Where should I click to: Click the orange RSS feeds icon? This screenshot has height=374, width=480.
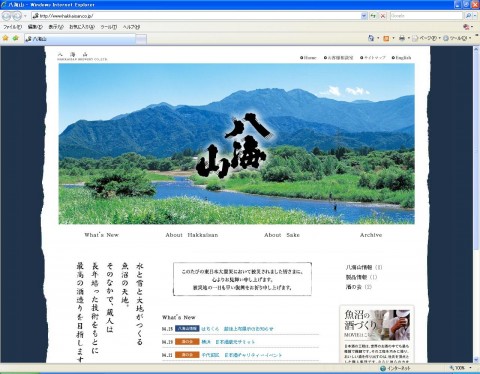386,38
